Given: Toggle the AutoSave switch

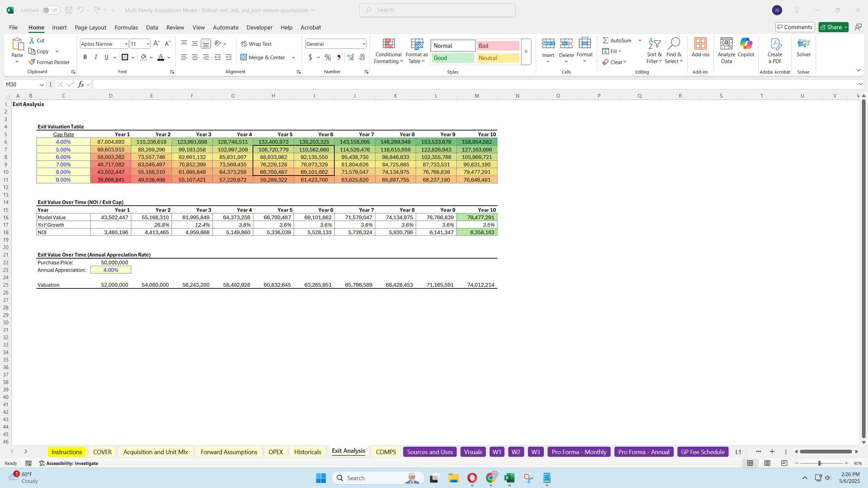Looking at the screenshot, I should (51, 10).
